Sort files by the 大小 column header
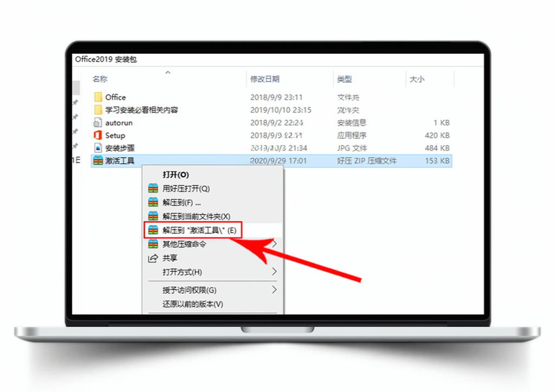555x392 pixels. click(417, 79)
